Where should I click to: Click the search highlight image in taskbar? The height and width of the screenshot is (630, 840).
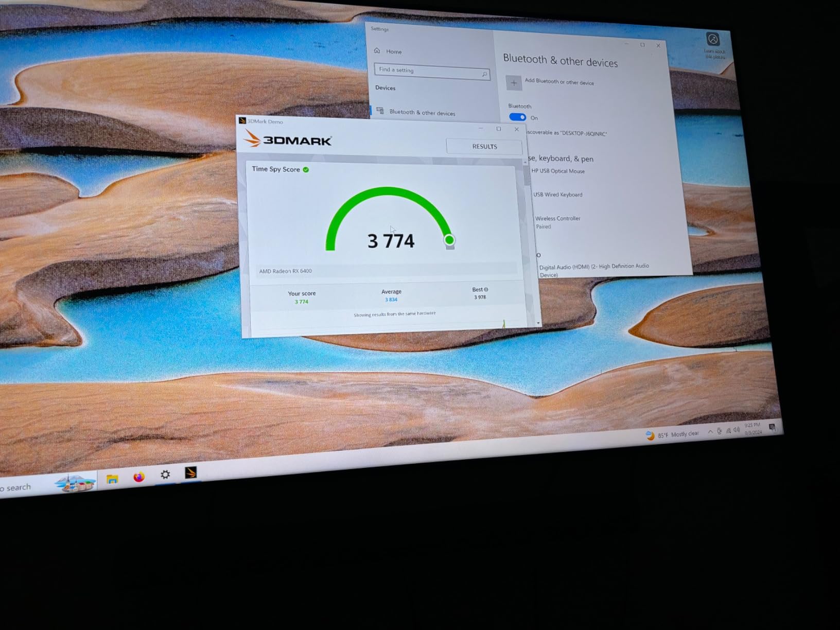(75, 483)
